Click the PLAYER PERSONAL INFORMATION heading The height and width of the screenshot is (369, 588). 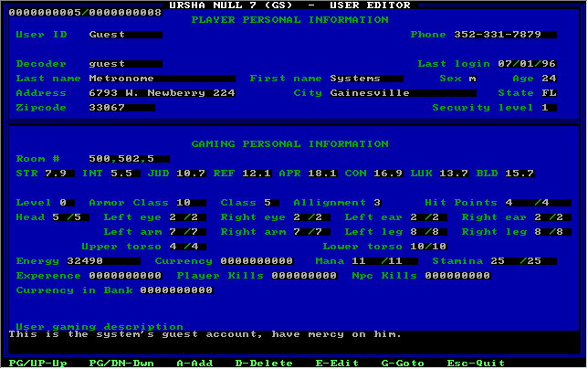point(289,20)
